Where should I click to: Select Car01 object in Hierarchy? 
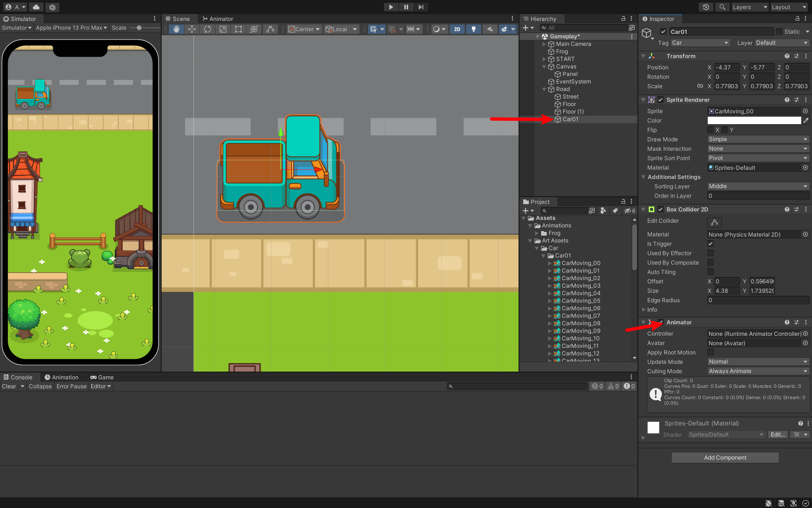click(570, 119)
